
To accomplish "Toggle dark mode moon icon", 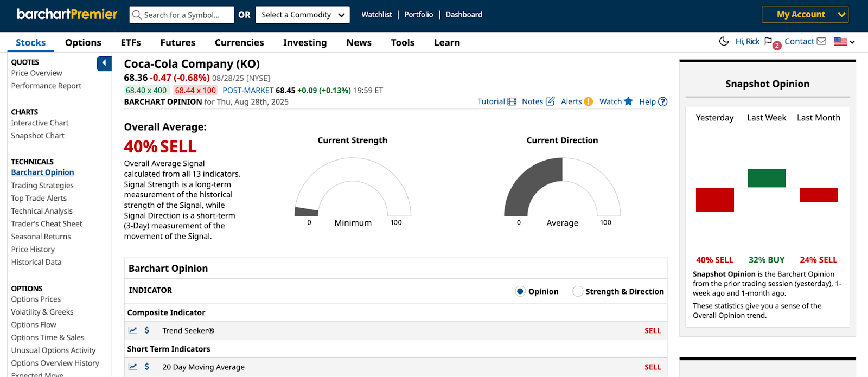I will [x=724, y=41].
